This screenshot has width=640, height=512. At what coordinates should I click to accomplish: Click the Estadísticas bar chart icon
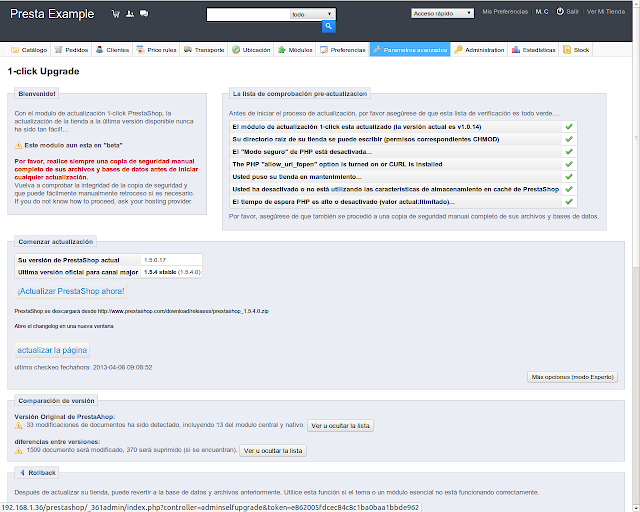(516, 50)
